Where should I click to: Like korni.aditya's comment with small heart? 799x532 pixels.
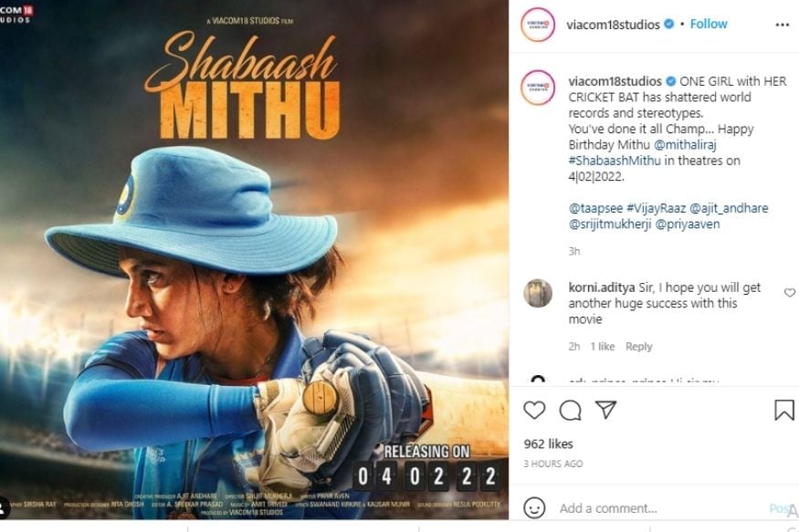tap(789, 293)
